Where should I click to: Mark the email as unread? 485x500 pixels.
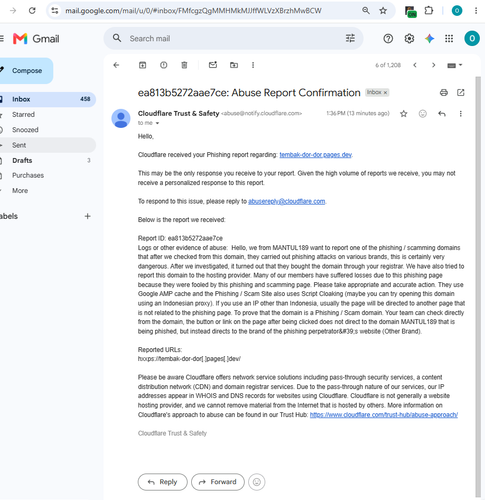pos(213,65)
